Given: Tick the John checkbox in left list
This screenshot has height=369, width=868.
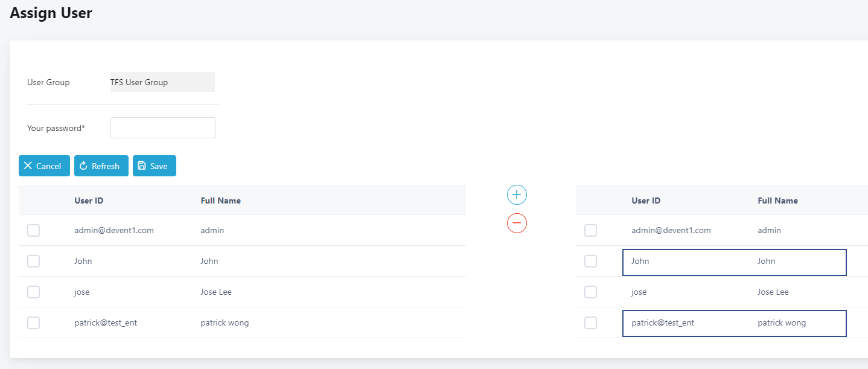Looking at the screenshot, I should click(34, 261).
